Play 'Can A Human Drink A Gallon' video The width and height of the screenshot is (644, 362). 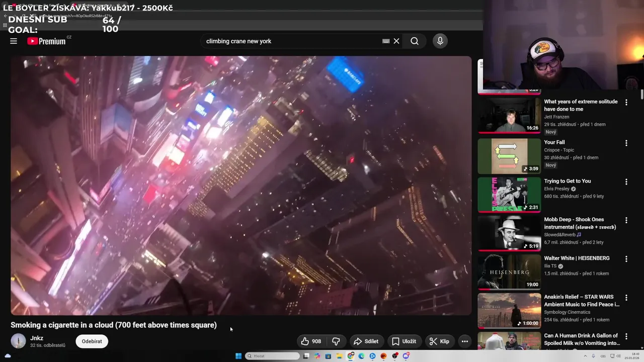click(x=582, y=339)
